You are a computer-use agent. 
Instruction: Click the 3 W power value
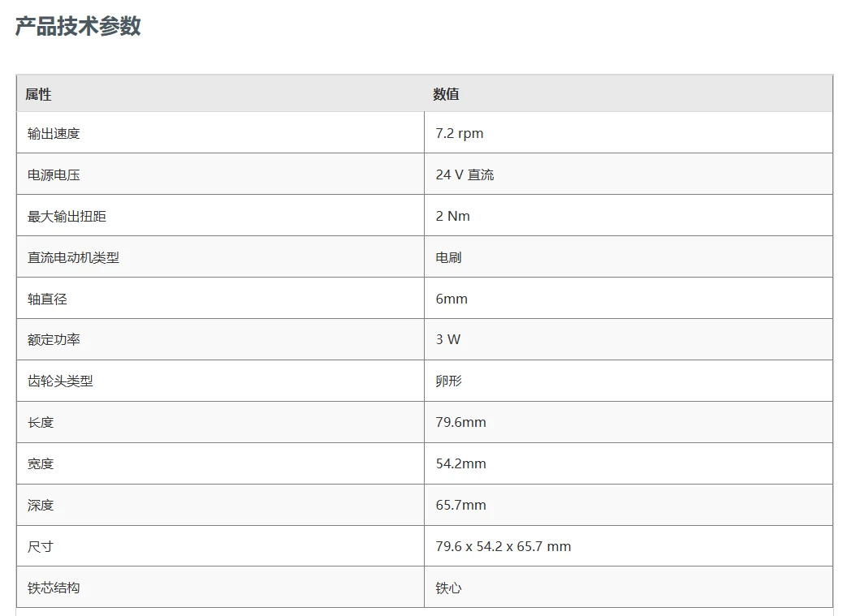[x=447, y=340]
